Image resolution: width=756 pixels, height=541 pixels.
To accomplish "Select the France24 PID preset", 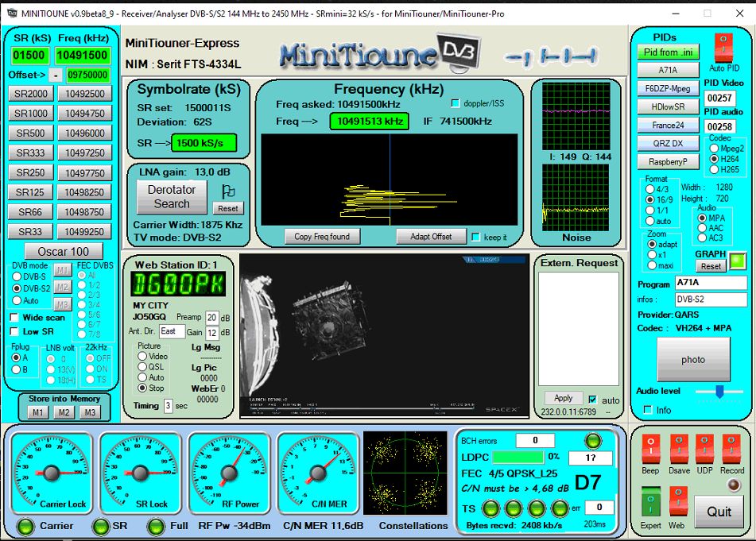I will tap(668, 126).
